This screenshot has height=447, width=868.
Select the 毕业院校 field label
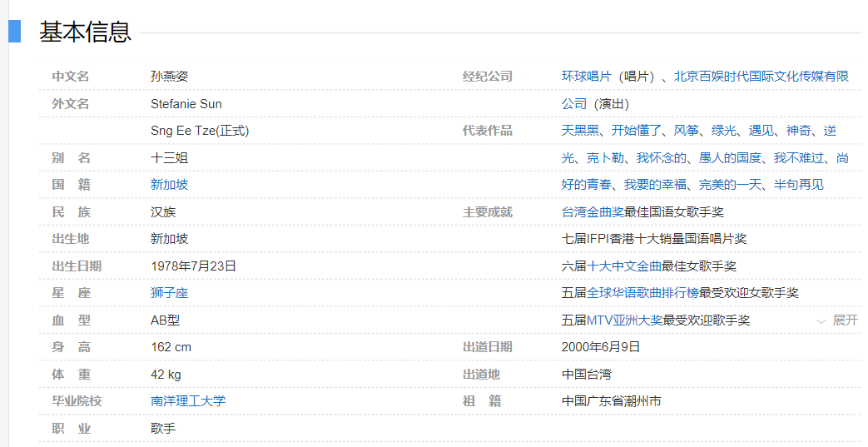77,400
